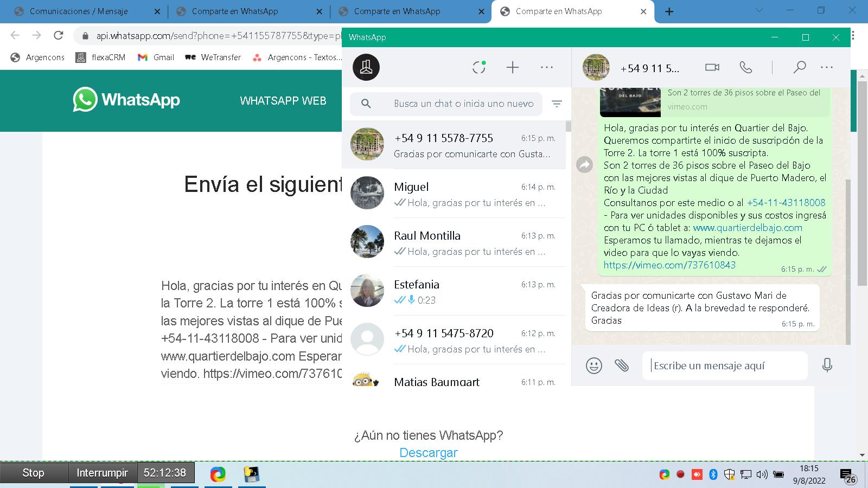The width and height of the screenshot is (868, 488).
Task: Open the chat list three-dots menu
Action: (x=547, y=67)
